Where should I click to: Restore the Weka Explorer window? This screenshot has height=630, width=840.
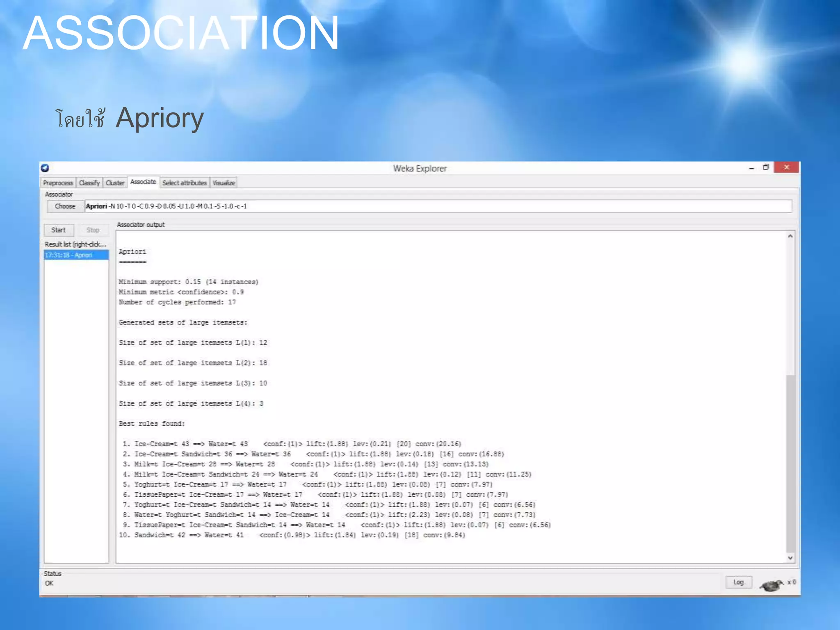[x=766, y=167]
